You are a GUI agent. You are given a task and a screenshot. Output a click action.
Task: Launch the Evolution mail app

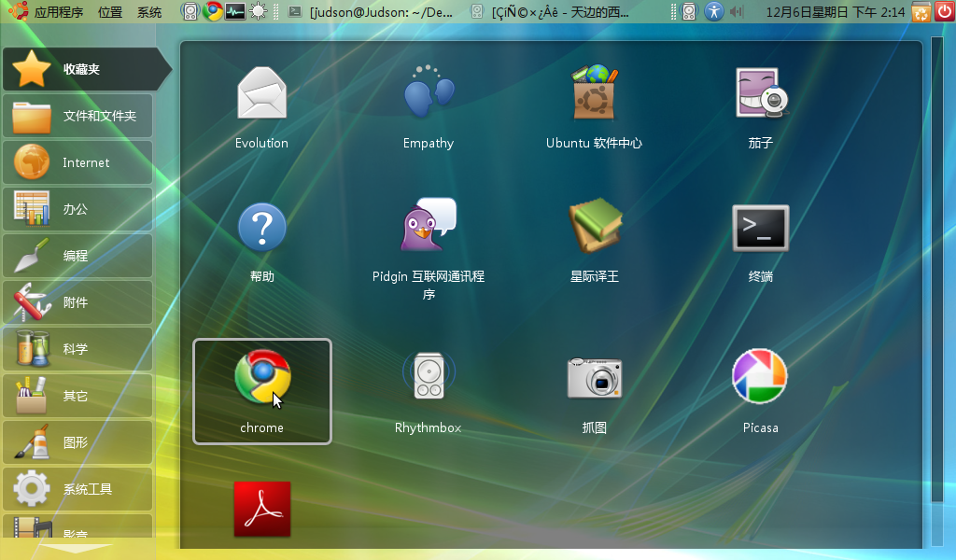click(x=261, y=107)
